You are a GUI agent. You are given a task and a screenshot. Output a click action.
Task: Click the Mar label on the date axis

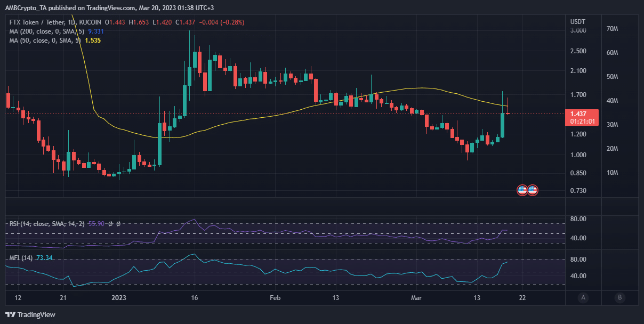pos(416,298)
